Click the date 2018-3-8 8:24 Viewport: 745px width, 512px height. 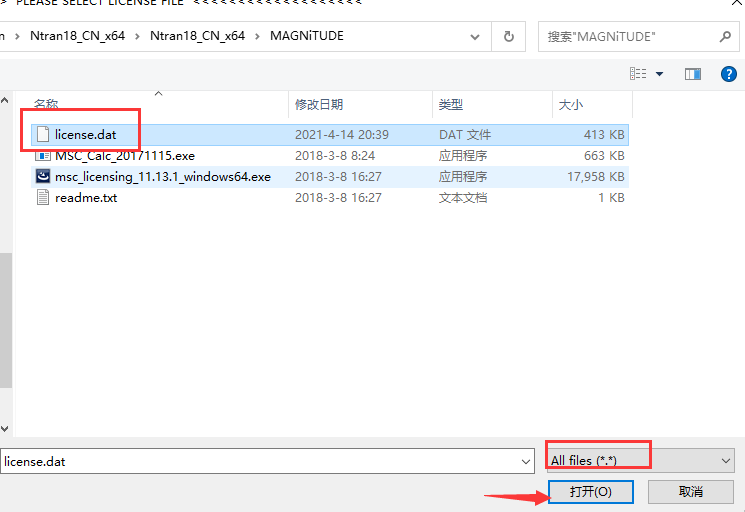[335, 156]
